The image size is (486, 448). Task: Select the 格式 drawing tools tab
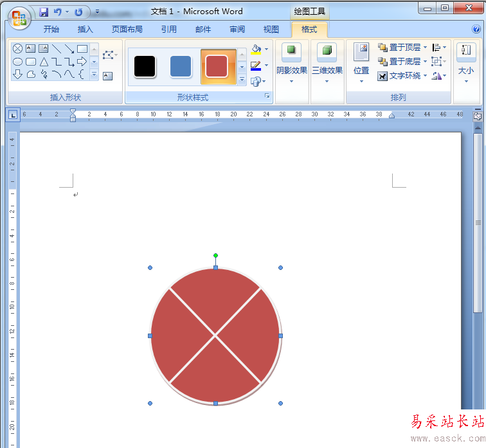coord(309,30)
